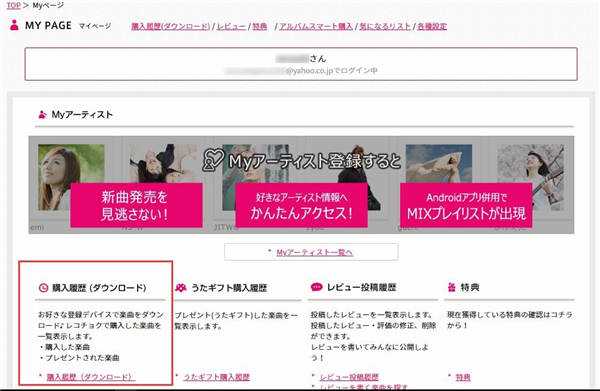
Task: Open the Myアーティスト一覧へ link
Action: (314, 253)
